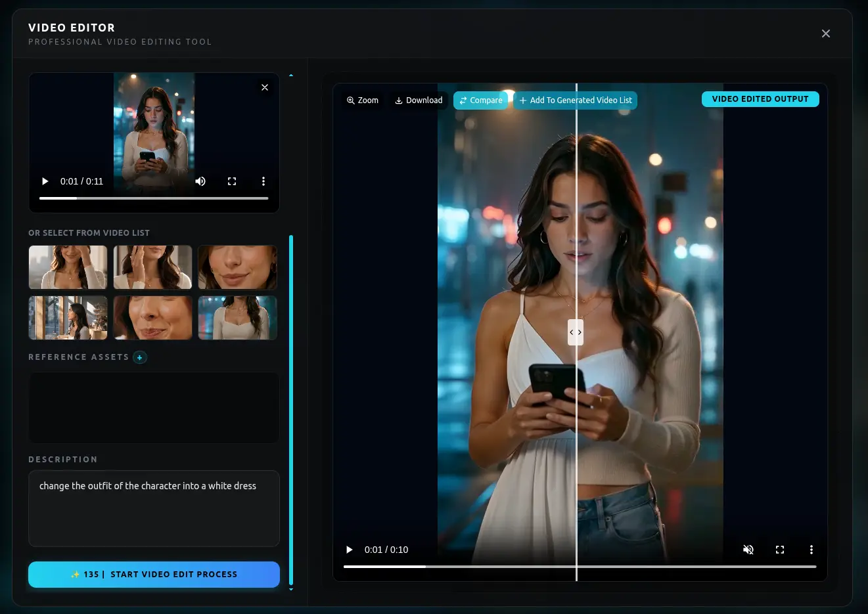Click the output video 0:01 / 0:10 timestamp
Viewport: 868px width, 614px height.
tap(386, 550)
